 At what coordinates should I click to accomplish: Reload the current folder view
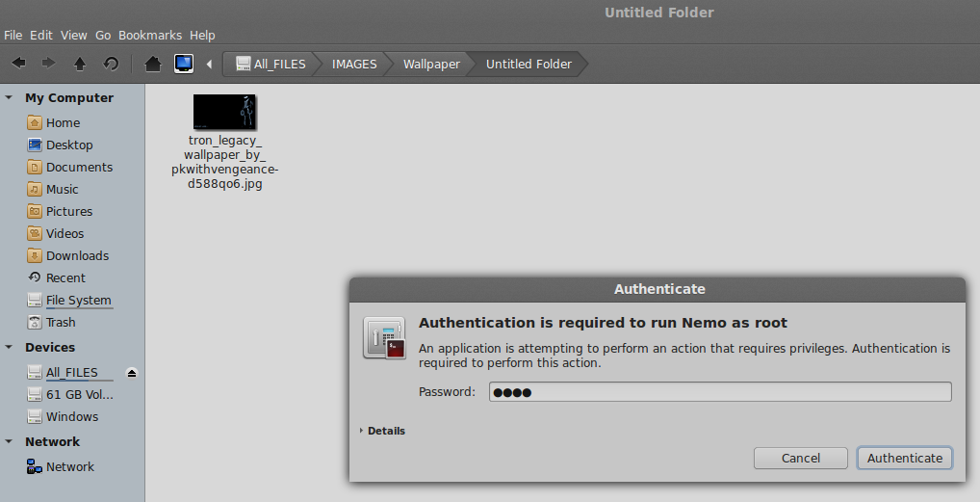click(x=111, y=64)
